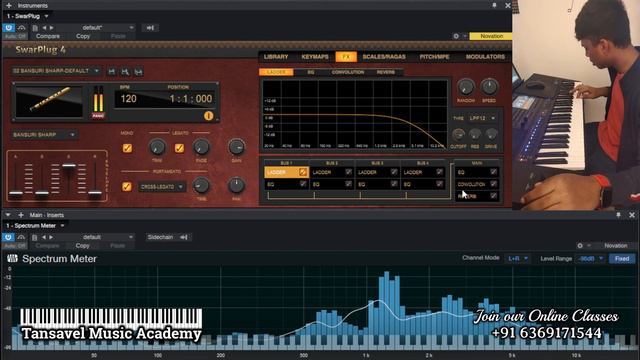Go to previous SwarPlug preset arrow
The width and height of the screenshot is (640, 360).
(x=44, y=28)
